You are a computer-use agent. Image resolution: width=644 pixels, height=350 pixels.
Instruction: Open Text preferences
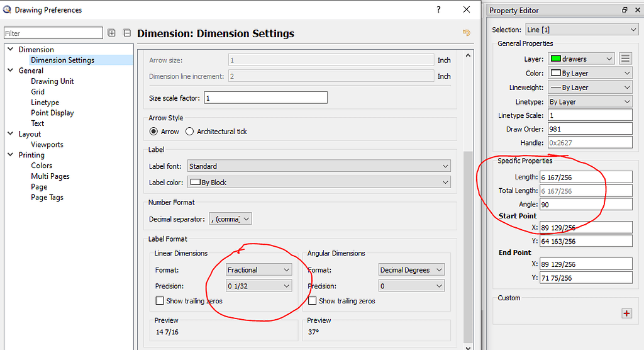pos(37,123)
